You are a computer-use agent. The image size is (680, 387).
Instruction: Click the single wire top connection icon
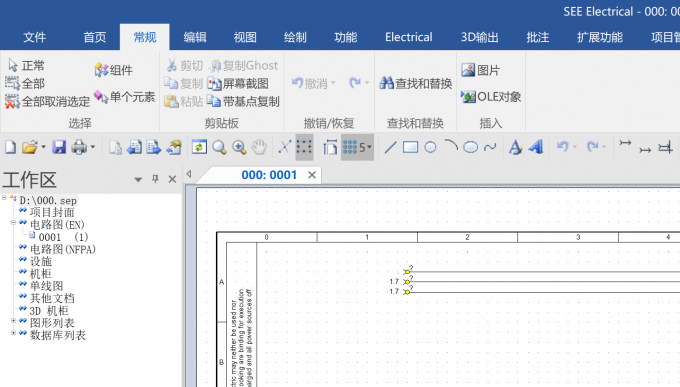click(625, 143)
